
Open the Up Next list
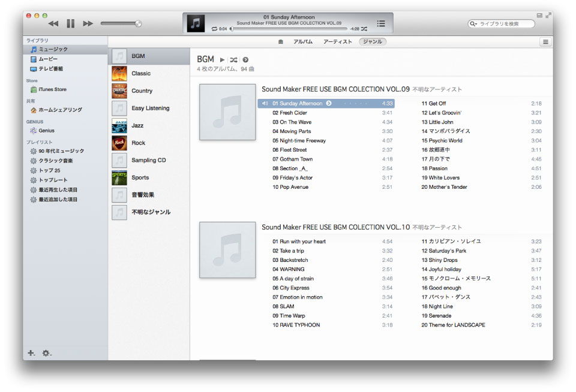click(381, 23)
